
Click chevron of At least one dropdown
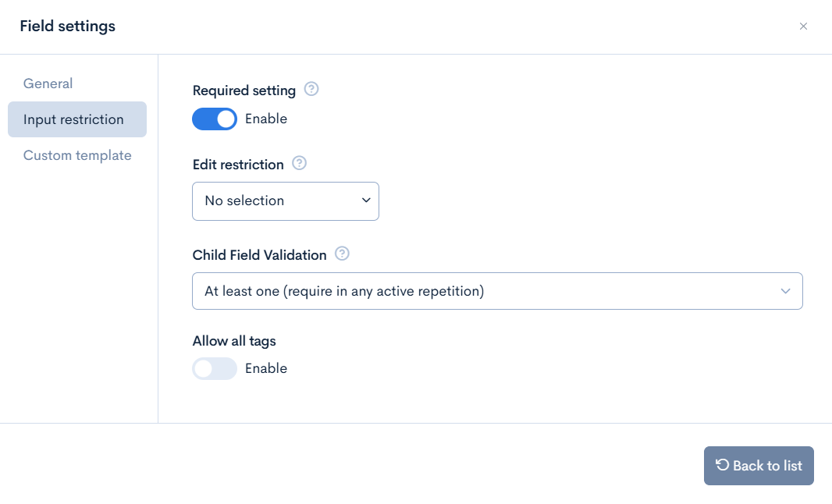(785, 291)
